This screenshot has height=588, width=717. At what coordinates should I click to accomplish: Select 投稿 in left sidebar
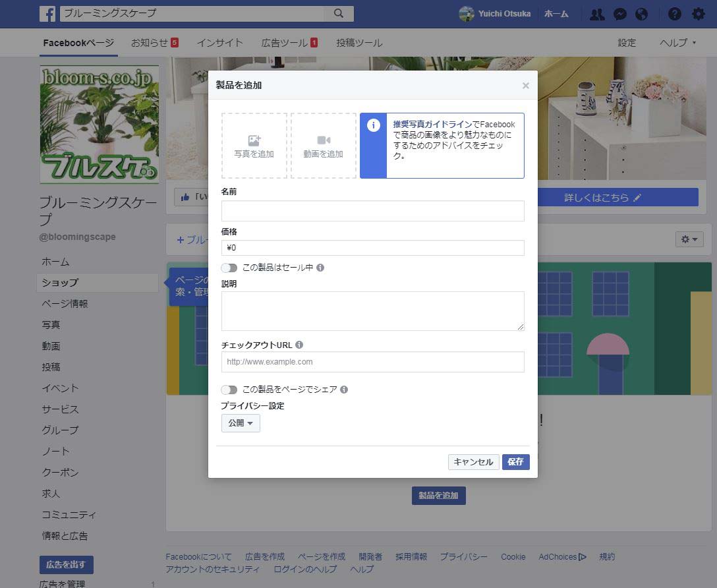(51, 367)
